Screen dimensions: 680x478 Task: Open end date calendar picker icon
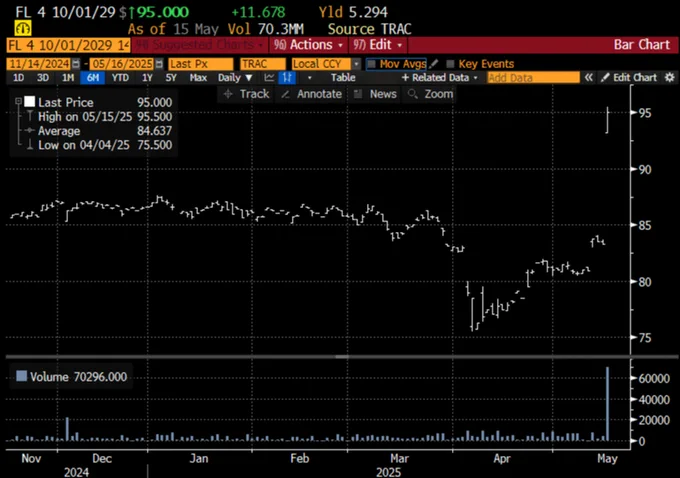click(x=159, y=64)
